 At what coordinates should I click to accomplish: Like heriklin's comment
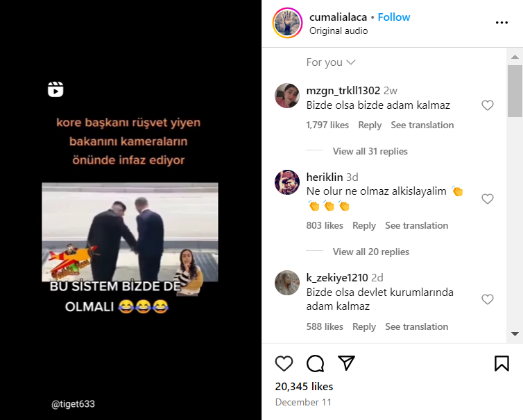pos(488,199)
